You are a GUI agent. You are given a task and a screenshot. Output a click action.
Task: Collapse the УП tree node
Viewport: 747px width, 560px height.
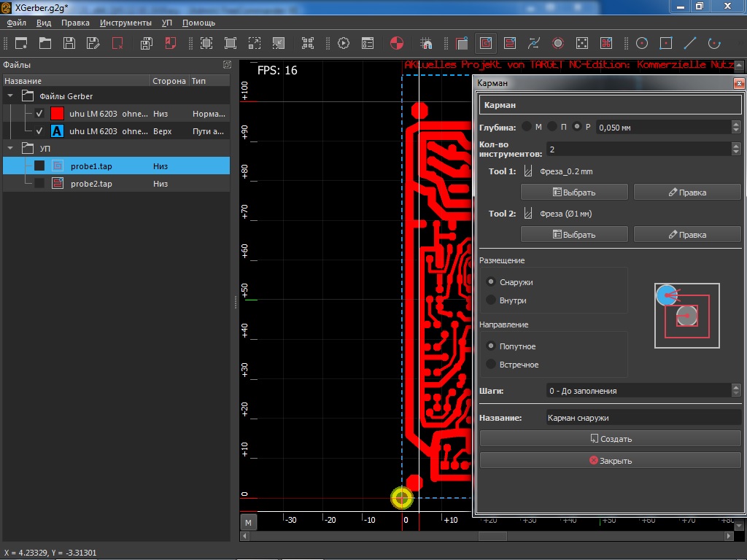pos(10,148)
